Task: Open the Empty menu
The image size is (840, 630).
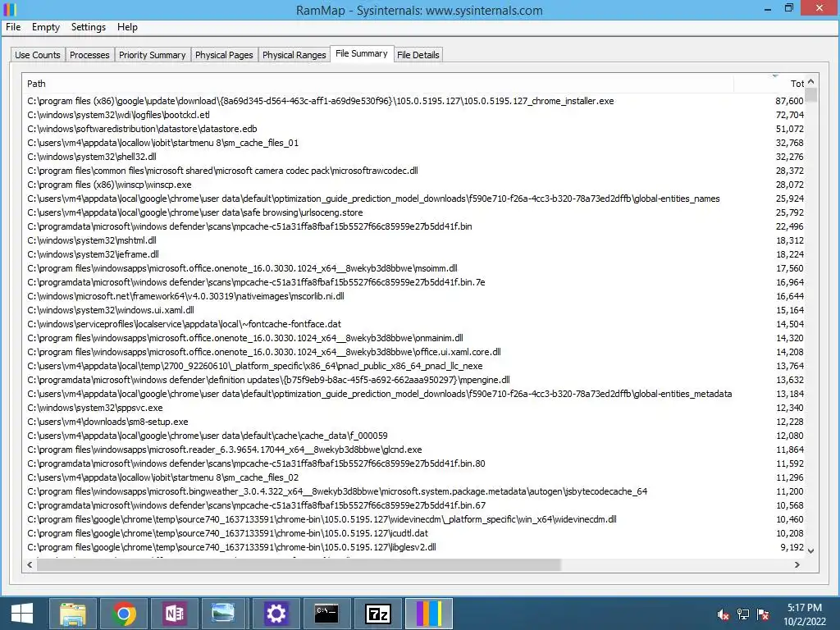Action: (x=46, y=27)
